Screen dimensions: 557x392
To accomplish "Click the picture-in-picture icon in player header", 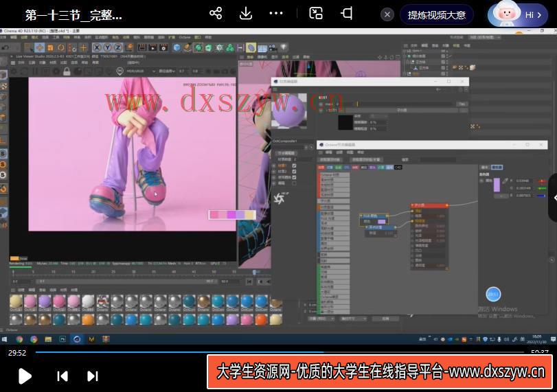I will (x=316, y=14).
